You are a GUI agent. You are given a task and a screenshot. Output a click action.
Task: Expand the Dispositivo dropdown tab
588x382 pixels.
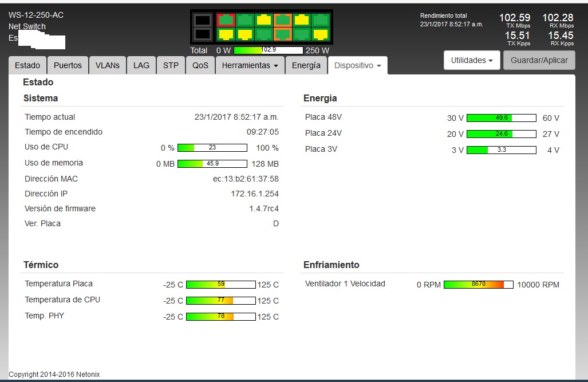click(x=357, y=65)
